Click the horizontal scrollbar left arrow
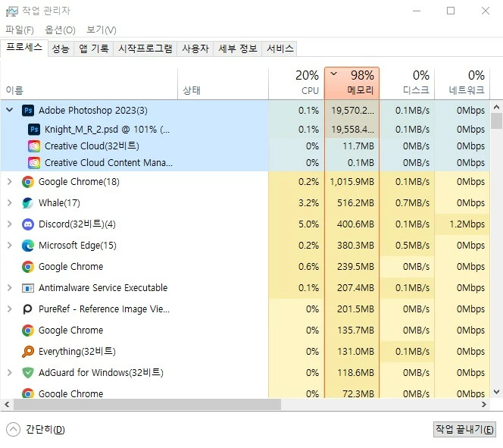Viewport: 503px width, 448px height. pyautogui.click(x=7, y=405)
